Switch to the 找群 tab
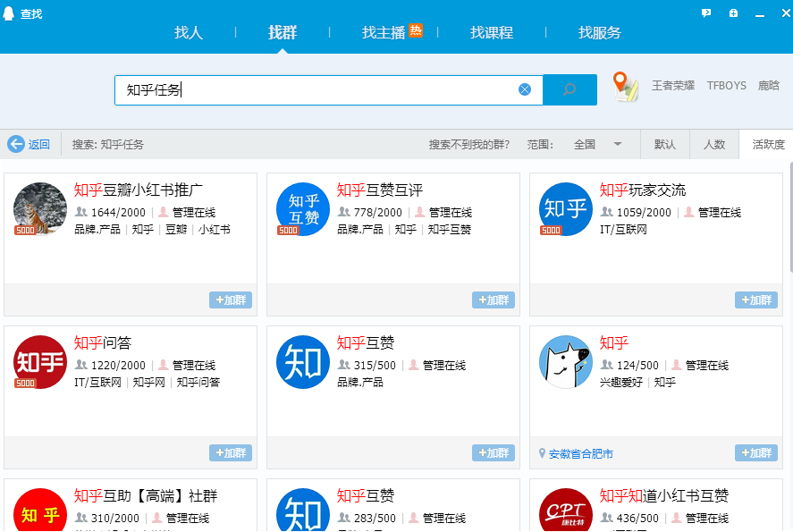 click(283, 32)
